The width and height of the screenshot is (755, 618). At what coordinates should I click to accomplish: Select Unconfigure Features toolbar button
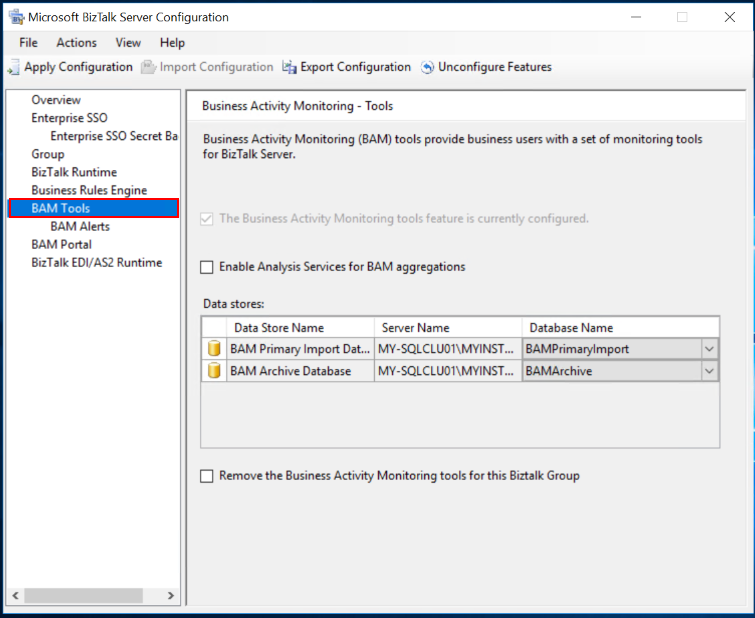coord(486,67)
